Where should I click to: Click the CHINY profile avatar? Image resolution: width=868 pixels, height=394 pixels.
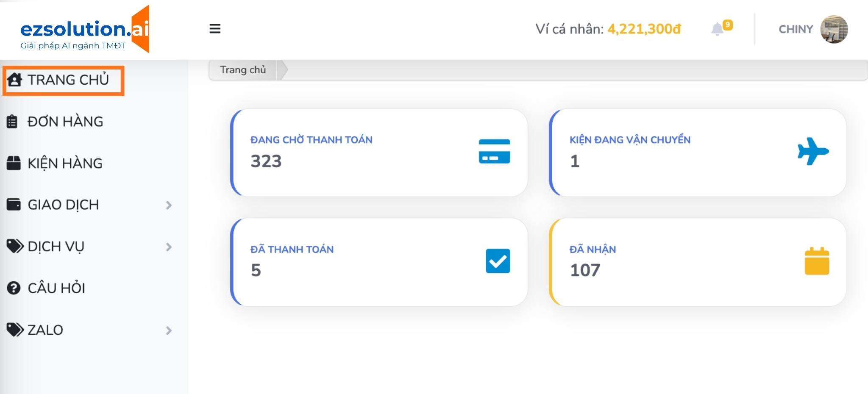point(834,29)
